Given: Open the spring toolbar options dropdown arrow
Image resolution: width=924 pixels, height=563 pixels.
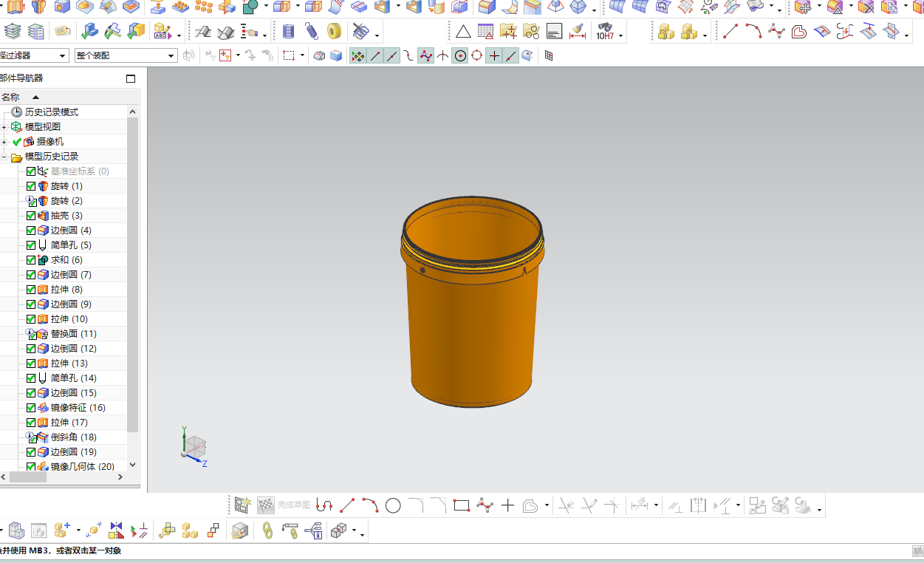Looking at the screenshot, I should coord(377,35).
